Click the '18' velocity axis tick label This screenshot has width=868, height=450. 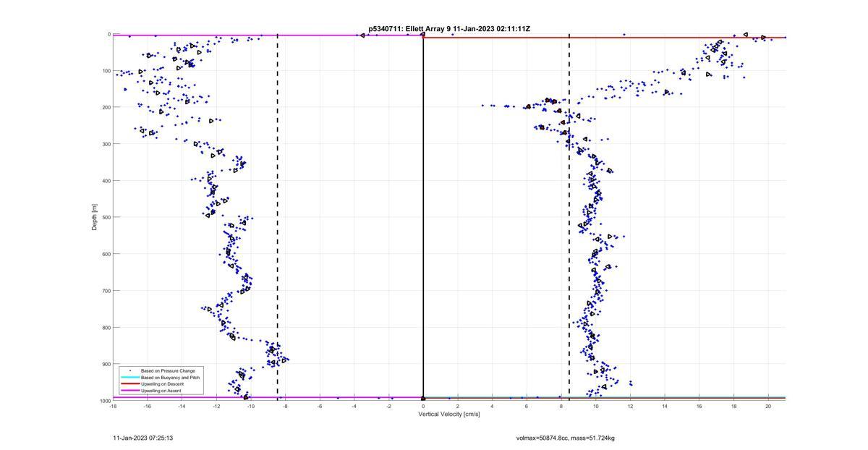(x=733, y=407)
